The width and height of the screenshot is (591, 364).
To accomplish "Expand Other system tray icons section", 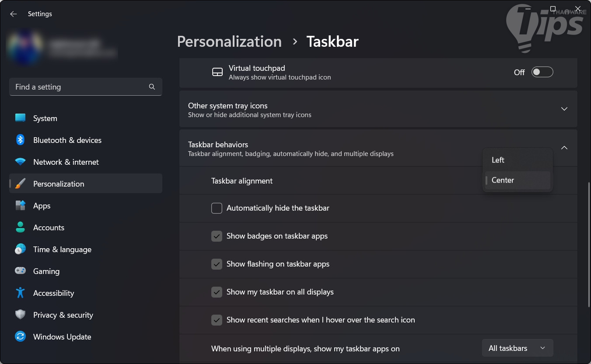I will click(x=564, y=109).
